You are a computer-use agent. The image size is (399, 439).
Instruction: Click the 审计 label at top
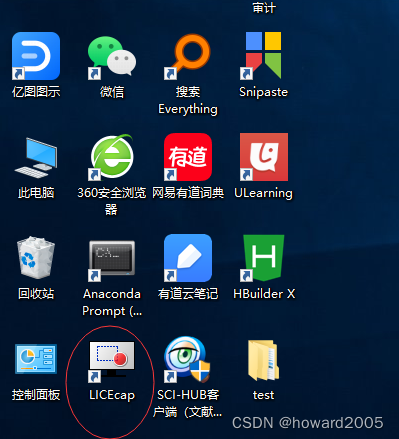coord(264,7)
